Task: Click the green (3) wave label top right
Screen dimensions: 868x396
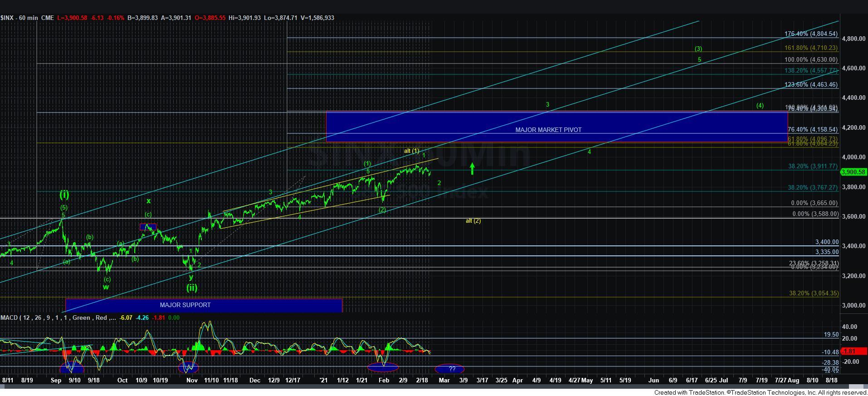Action: [x=698, y=49]
